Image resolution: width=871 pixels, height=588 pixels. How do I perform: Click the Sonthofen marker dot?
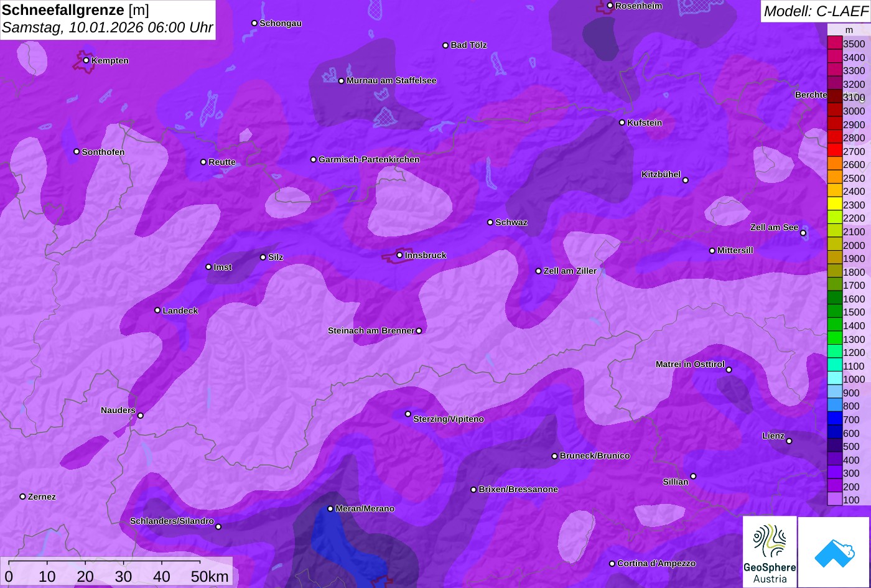[77, 151]
